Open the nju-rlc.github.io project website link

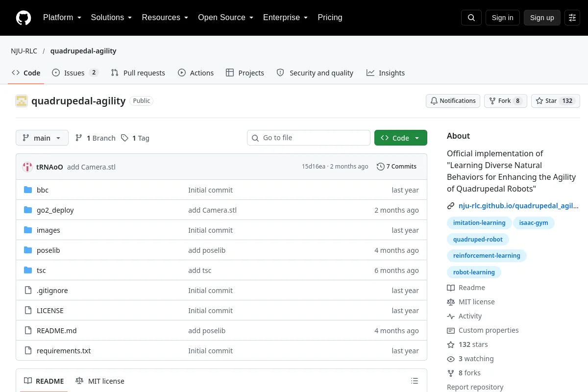coord(518,206)
